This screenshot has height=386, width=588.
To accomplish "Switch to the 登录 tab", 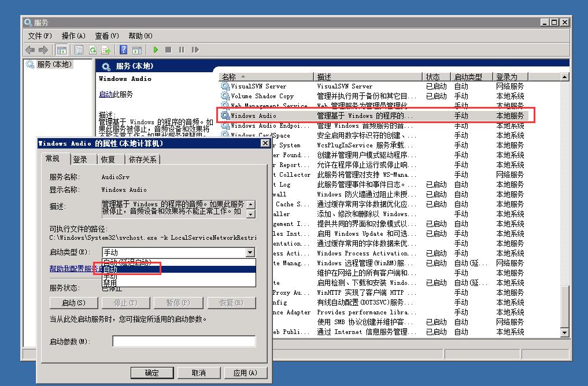I will click(x=80, y=159).
